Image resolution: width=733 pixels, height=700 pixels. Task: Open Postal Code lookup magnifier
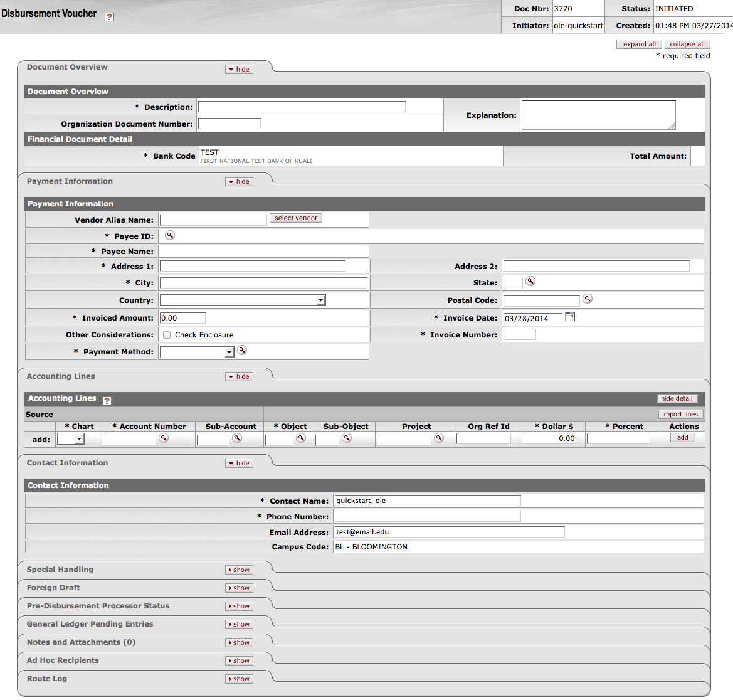coord(588,299)
